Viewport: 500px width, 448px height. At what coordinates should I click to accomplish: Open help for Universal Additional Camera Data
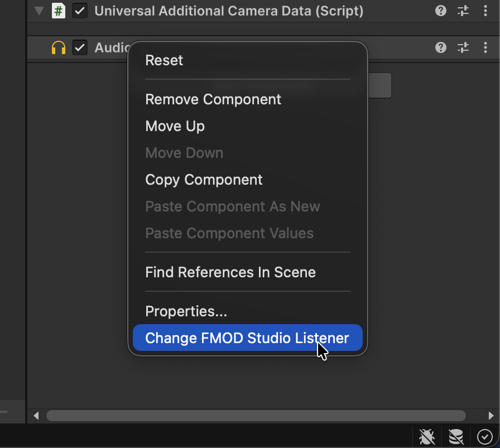coord(441,11)
